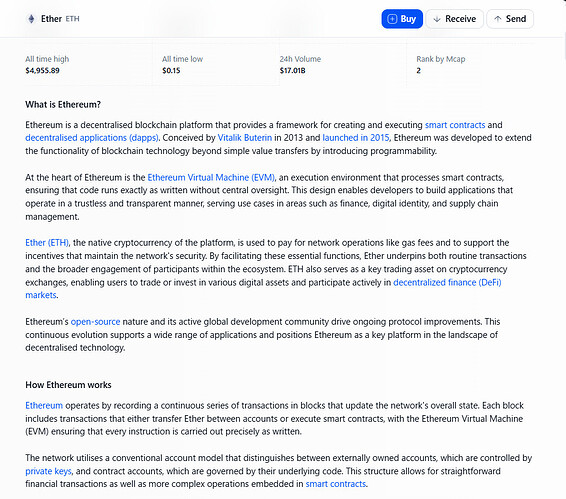This screenshot has height=499, width=566.
Task: Click the Buy button
Action: click(402, 19)
